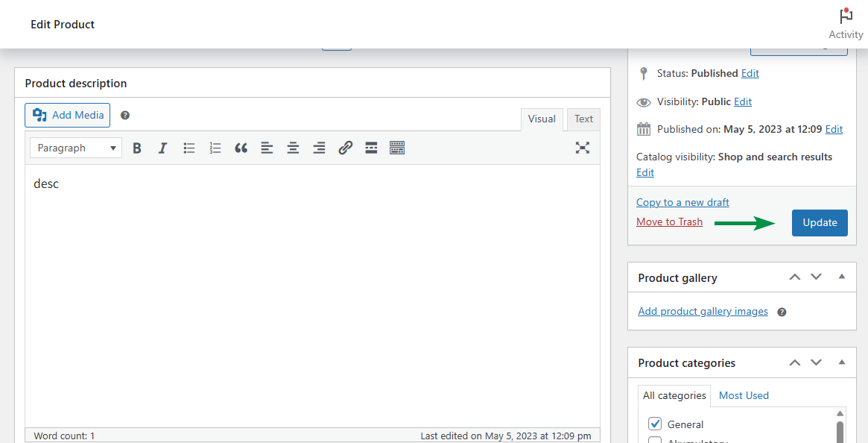This screenshot has height=443, width=868.
Task: Open the help tooltip beside Add Media
Action: pyautogui.click(x=125, y=116)
